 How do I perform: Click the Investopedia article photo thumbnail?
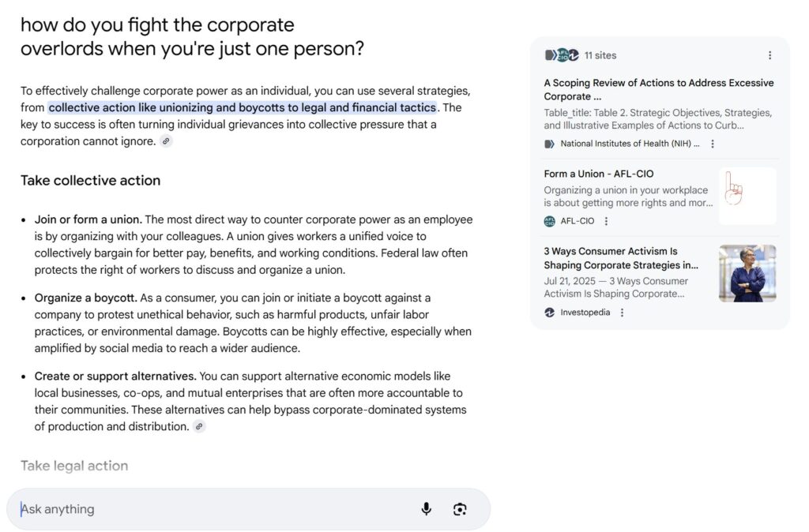click(x=747, y=273)
